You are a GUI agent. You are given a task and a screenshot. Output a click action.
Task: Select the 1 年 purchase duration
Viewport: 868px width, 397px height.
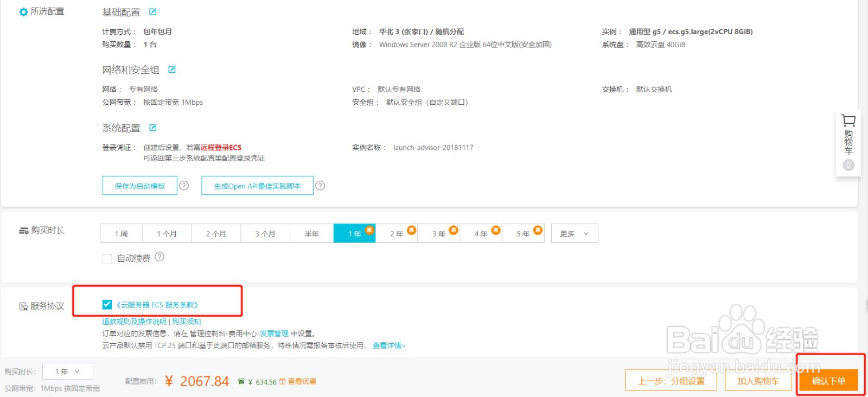click(354, 234)
